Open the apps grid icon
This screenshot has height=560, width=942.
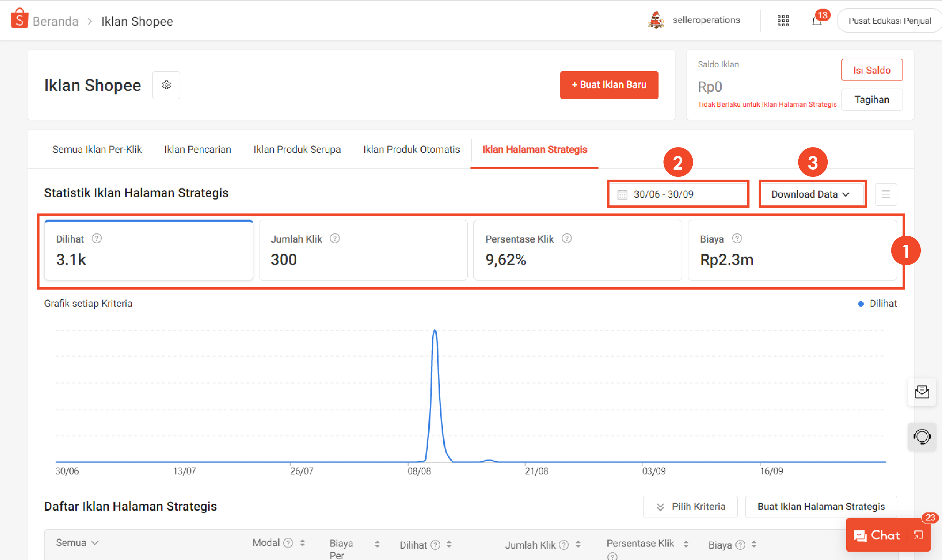point(783,21)
